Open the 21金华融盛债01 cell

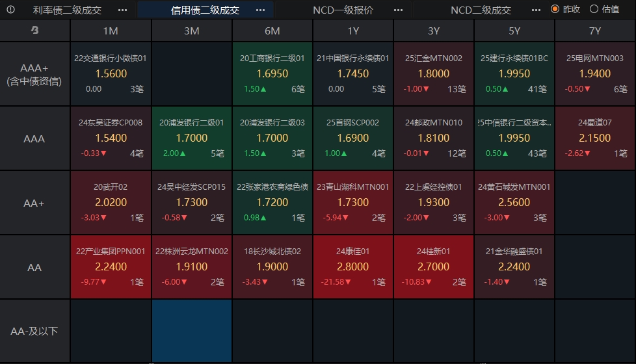pos(514,268)
